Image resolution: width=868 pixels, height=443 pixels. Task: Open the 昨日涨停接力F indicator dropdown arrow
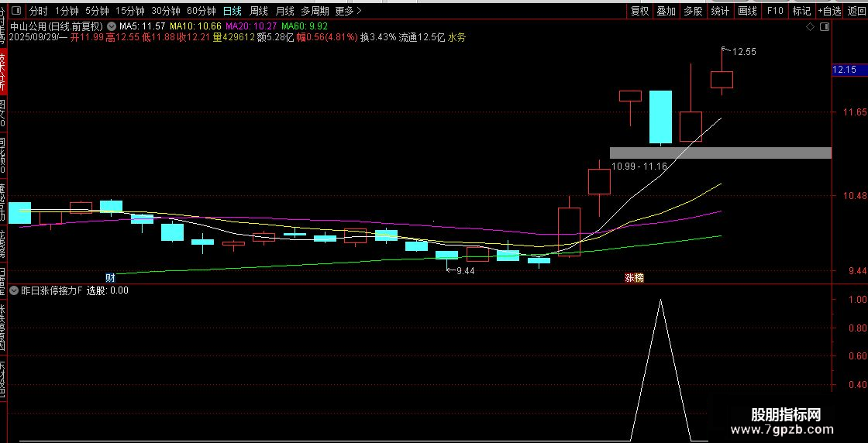(15, 290)
